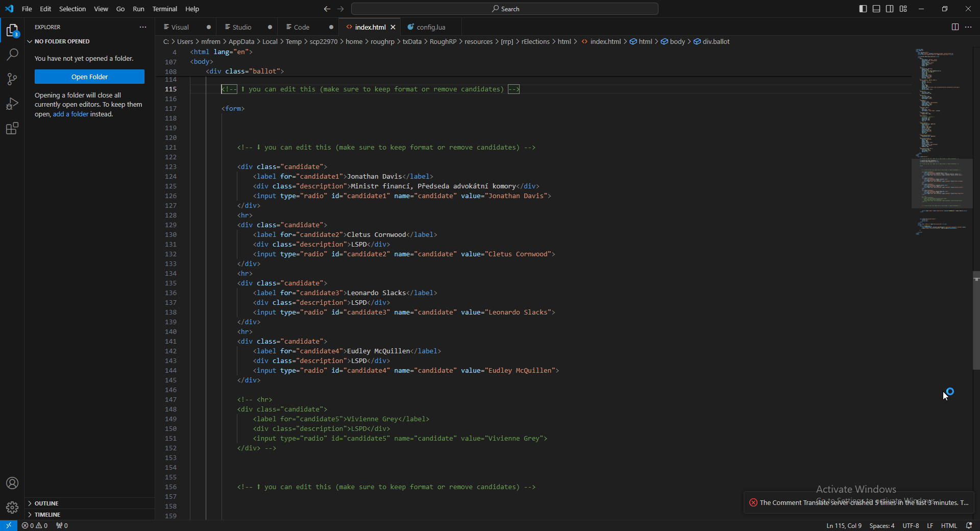Switch to the config.lua tab
This screenshot has width=980, height=531.
coord(430,27)
